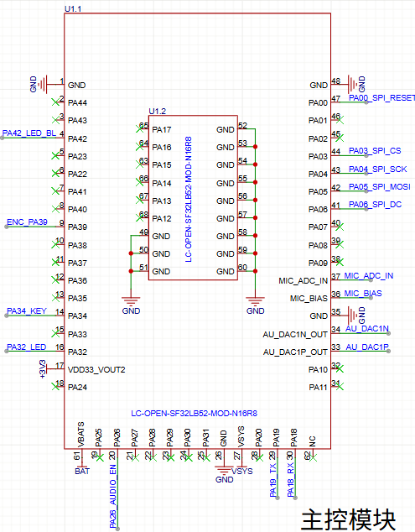415x532 pixels.
Task: Click the no-connect X on pin 40 PA07
Action: click(340, 227)
